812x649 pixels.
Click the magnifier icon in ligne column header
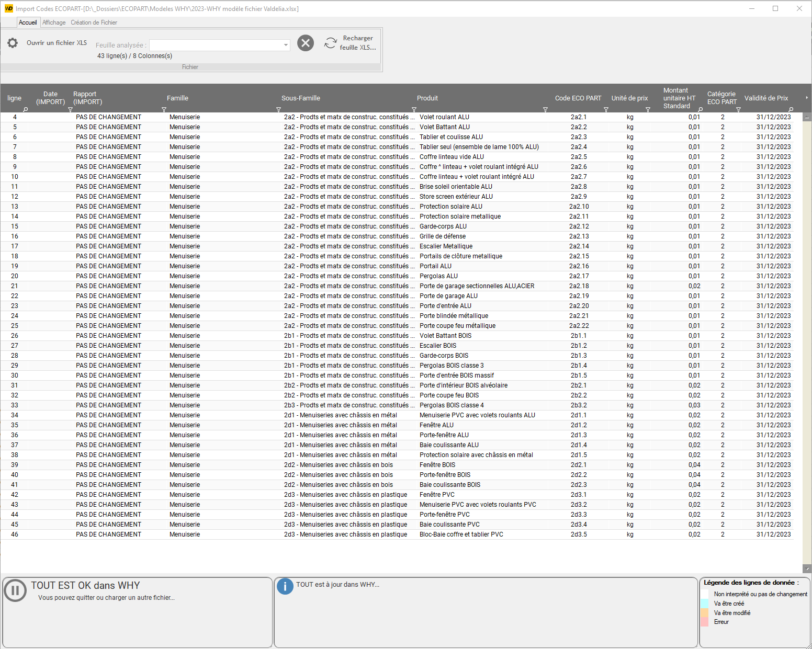point(25,110)
